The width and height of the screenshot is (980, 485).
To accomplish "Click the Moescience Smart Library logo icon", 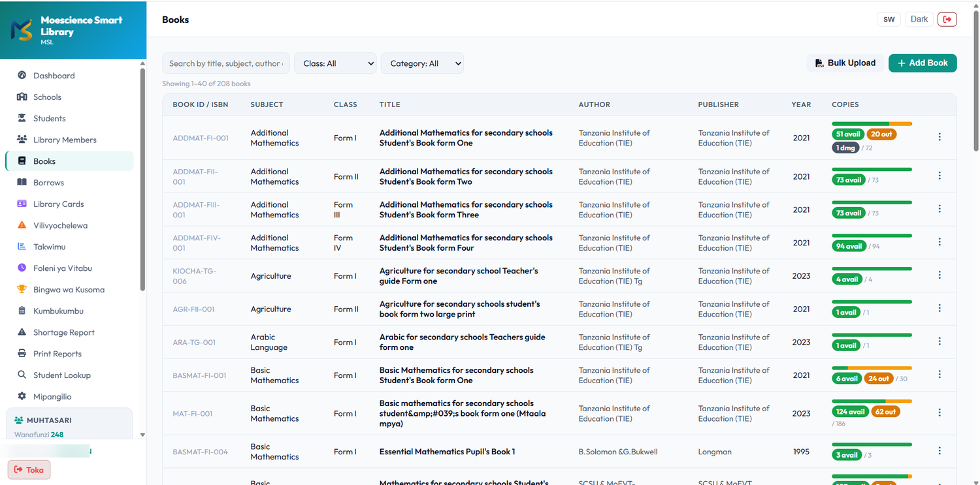I will point(22,30).
